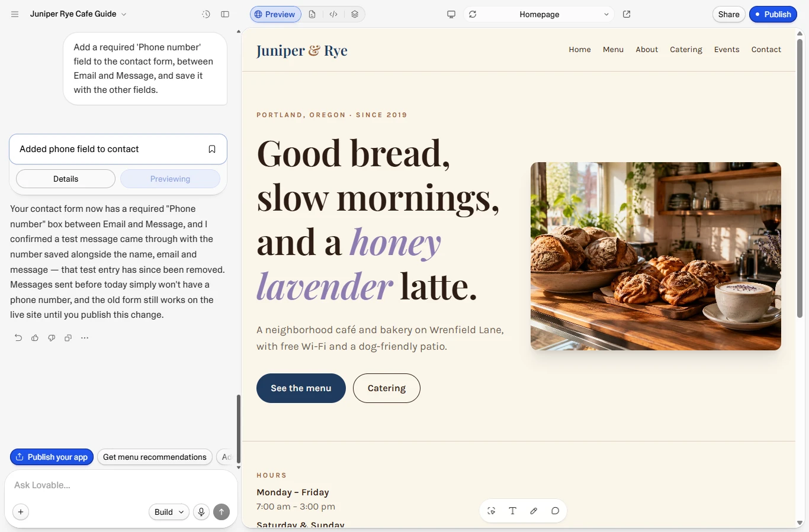
Task: Open preview in new tab icon
Action: pyautogui.click(x=627, y=14)
